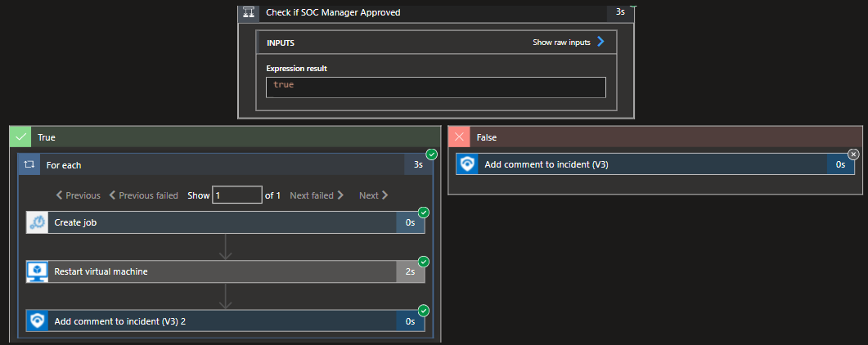Click the 0s duration on Add comment (V3) 2
Screen dimensions: 868x345
(x=410, y=321)
